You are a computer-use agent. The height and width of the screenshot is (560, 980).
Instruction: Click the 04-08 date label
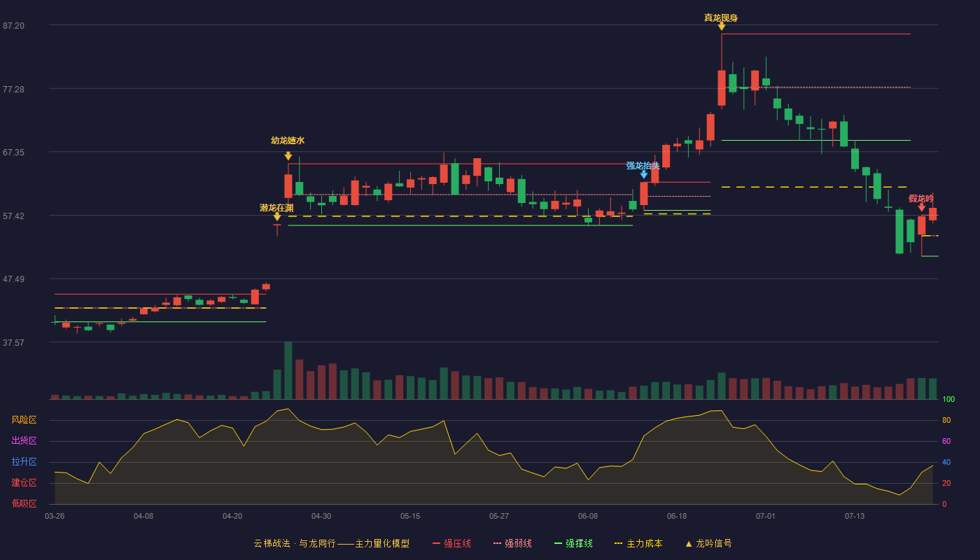143,516
